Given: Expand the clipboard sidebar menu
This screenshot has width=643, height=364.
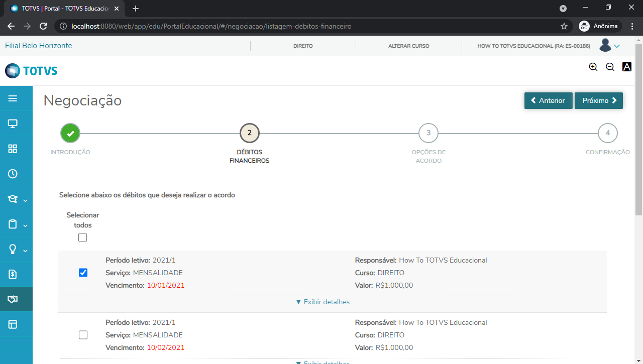Looking at the screenshot, I should point(17,224).
